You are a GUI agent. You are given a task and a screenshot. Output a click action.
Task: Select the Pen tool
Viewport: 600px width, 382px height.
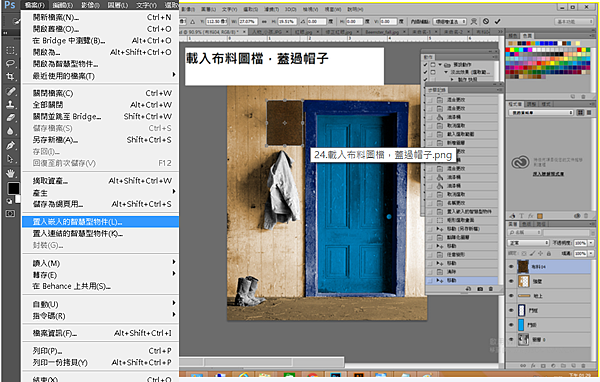(x=10, y=145)
